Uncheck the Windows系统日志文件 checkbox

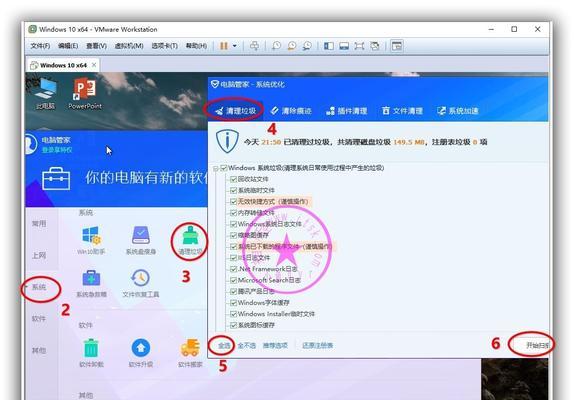click(x=233, y=224)
